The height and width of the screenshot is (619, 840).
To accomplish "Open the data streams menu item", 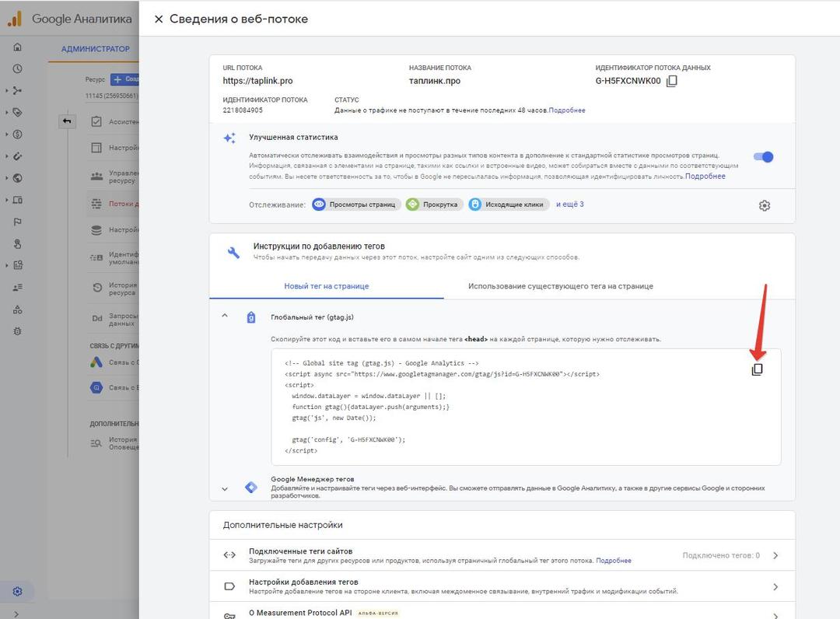I will [x=114, y=204].
